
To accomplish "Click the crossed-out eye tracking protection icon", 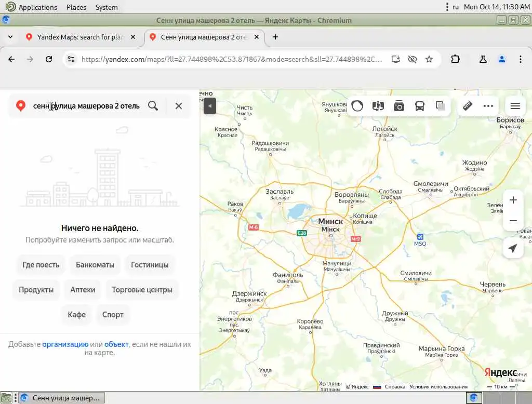I will (x=412, y=59).
